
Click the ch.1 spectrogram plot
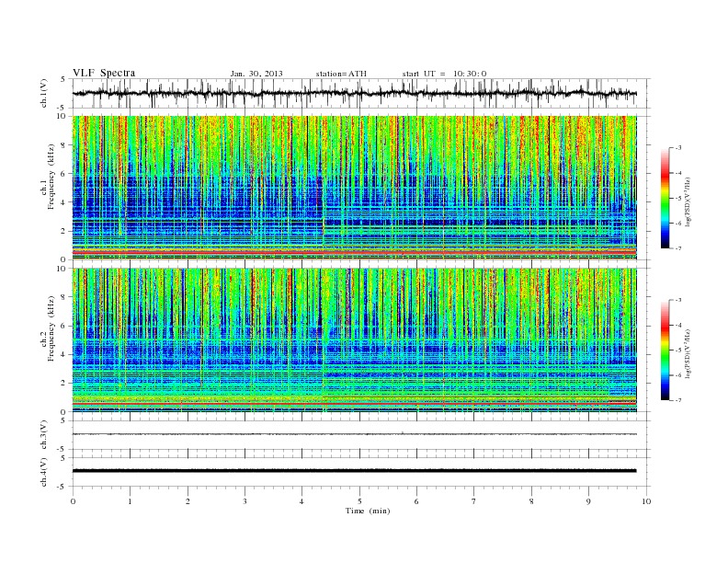[355, 188]
